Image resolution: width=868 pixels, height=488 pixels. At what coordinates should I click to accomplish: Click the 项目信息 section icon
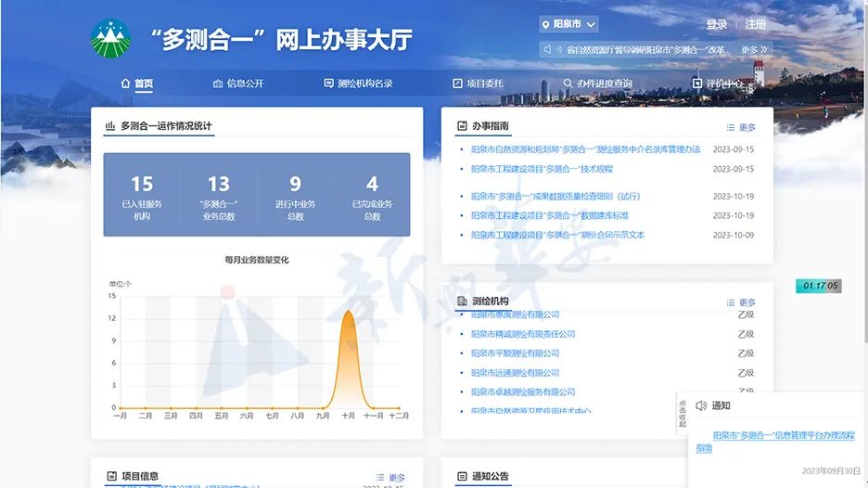tap(112, 476)
